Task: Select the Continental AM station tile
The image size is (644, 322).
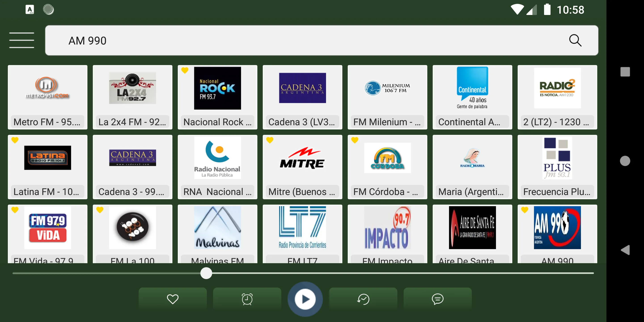Action: 472,97
